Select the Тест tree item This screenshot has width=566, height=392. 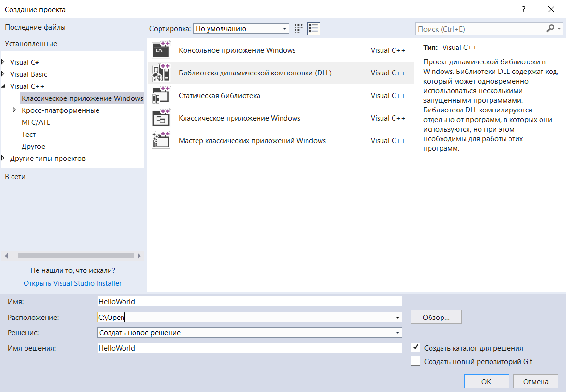[28, 135]
